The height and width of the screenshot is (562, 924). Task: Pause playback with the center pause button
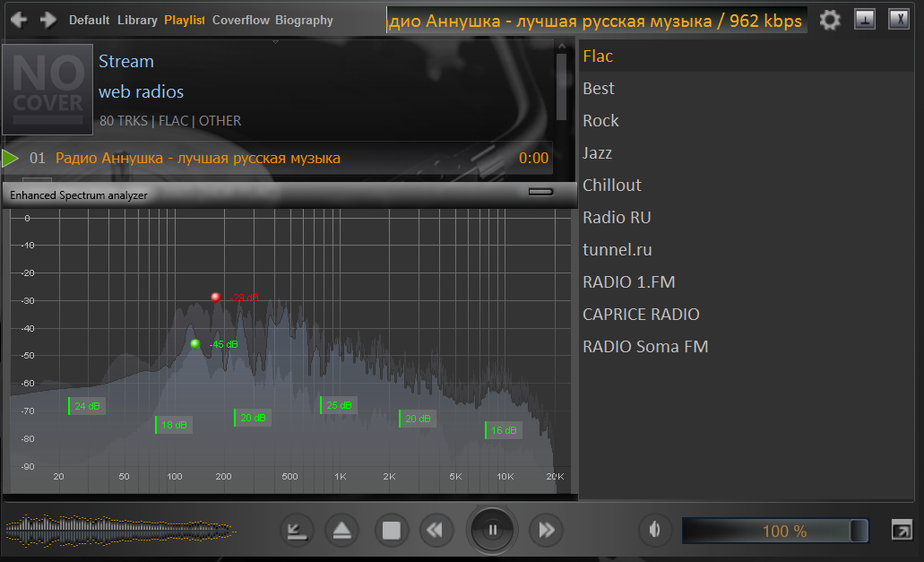(x=492, y=531)
